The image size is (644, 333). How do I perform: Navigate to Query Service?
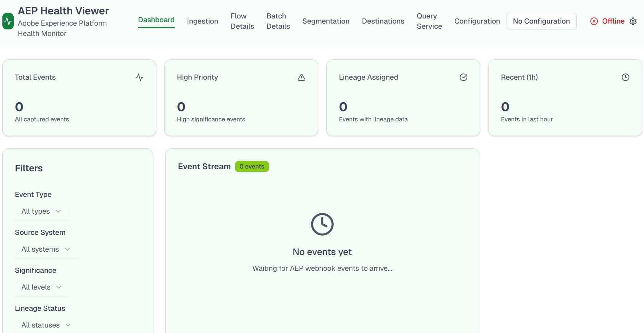coord(429,21)
